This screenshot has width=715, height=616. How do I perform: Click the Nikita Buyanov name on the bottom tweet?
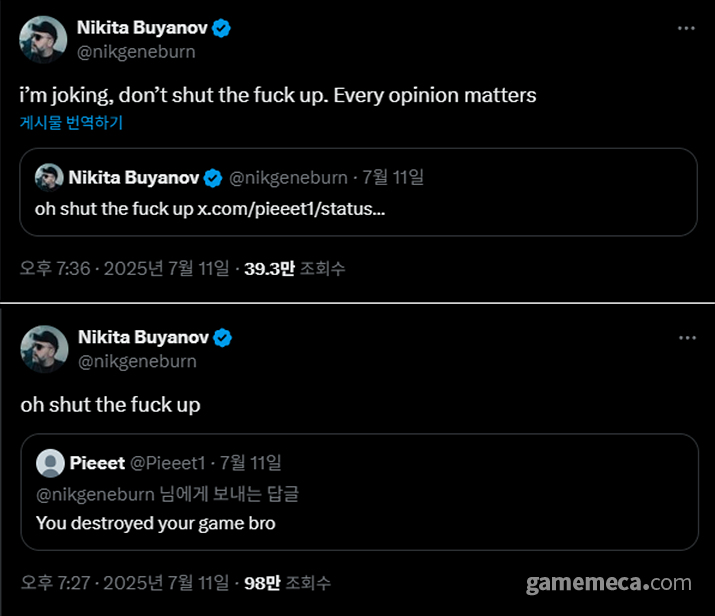coord(142,338)
